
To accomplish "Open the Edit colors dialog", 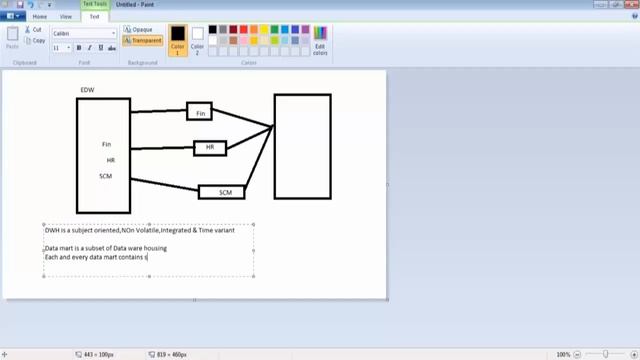I will [x=320, y=40].
